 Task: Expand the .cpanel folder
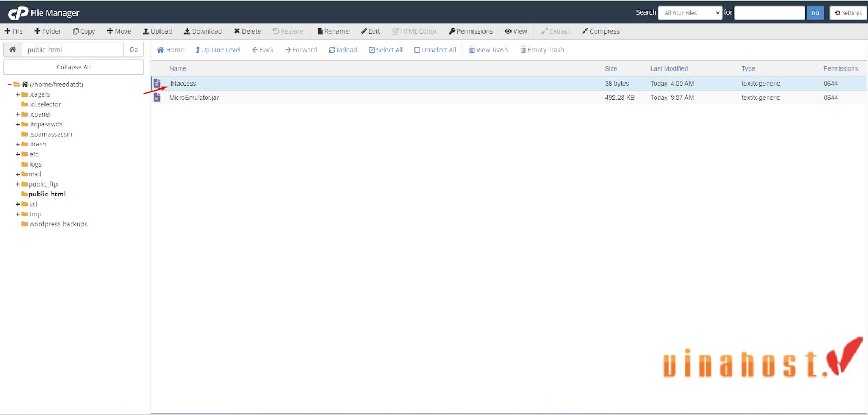[x=18, y=114]
